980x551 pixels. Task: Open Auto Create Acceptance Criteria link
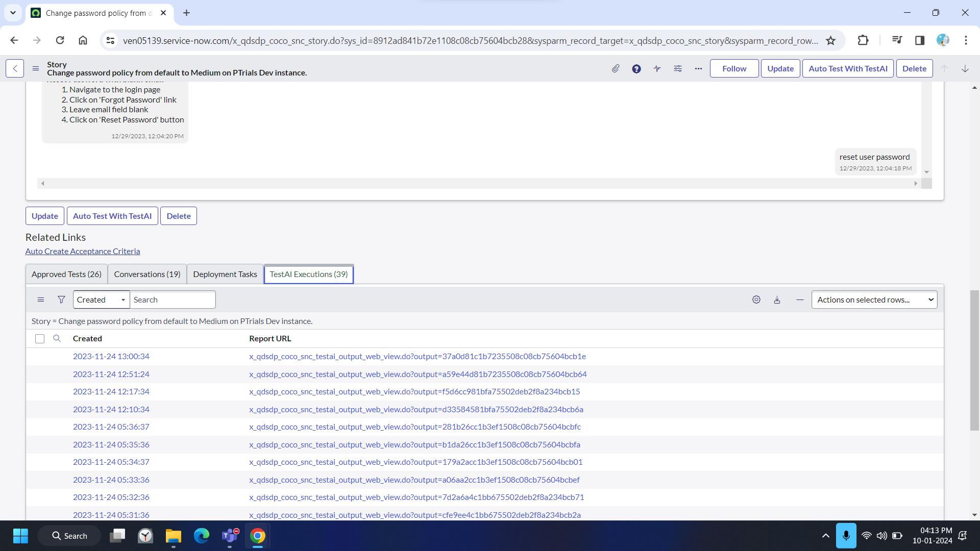(x=83, y=251)
